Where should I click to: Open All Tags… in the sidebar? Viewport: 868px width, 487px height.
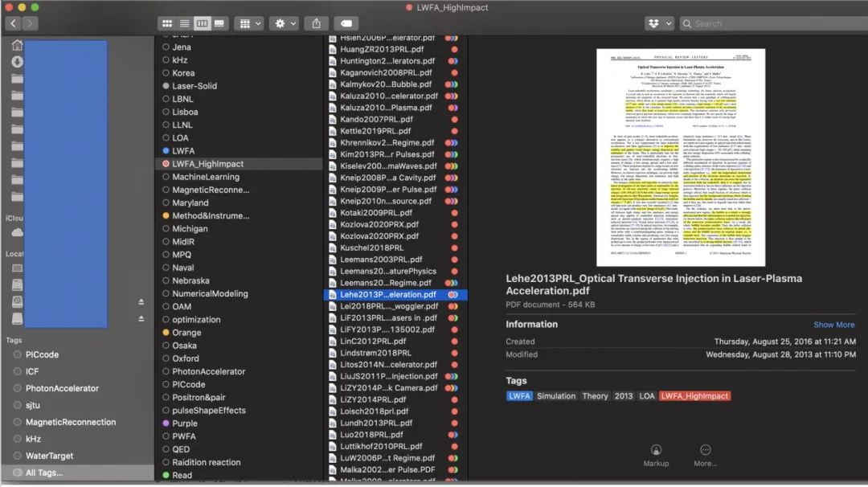click(x=44, y=473)
